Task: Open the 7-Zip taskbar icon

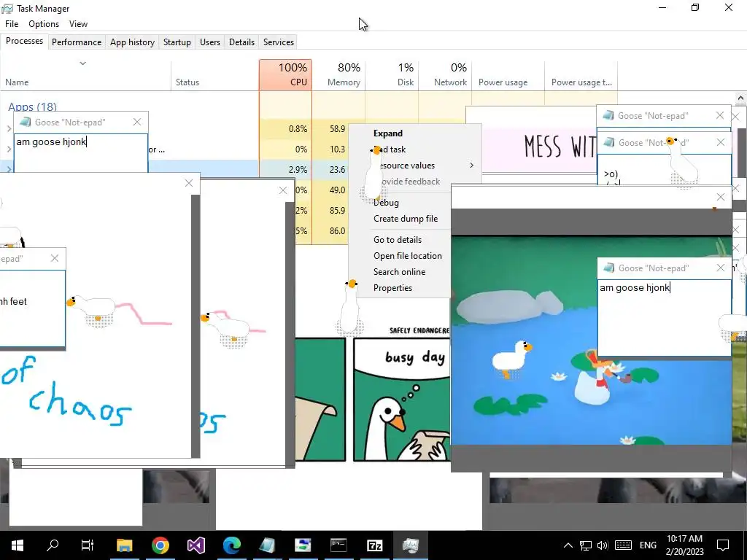Action: pos(375,545)
